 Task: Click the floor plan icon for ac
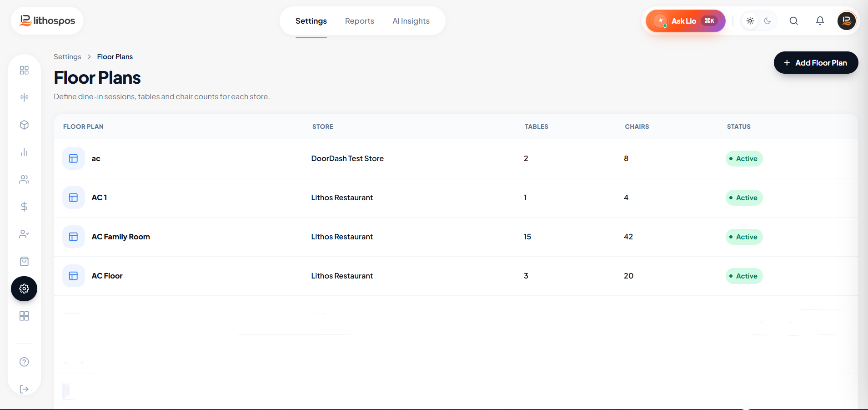pyautogui.click(x=73, y=158)
